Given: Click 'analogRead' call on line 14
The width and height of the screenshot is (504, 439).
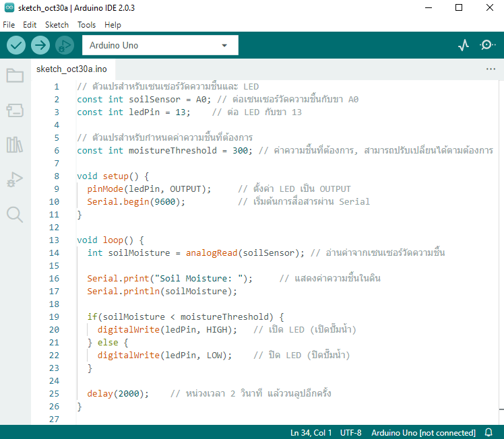Looking at the screenshot, I should coord(212,252).
